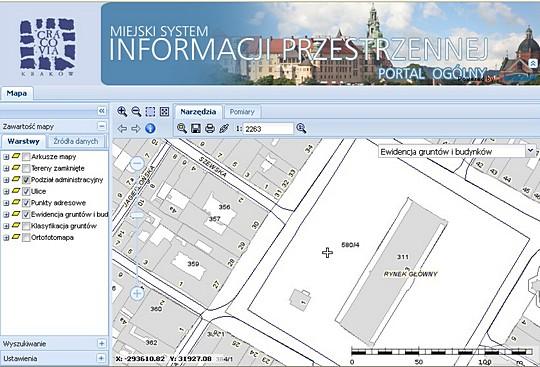
Task: Click the map scale input field 2263
Action: (269, 129)
